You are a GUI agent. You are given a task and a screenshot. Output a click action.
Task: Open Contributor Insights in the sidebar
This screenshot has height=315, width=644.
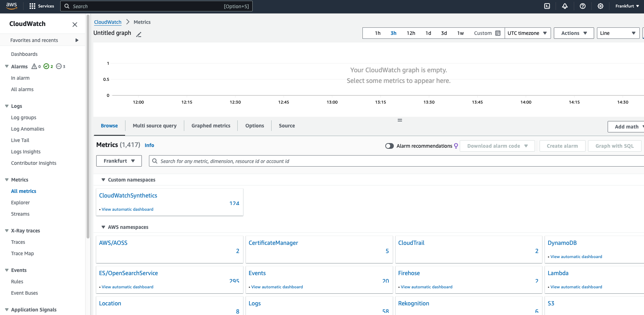(x=34, y=163)
